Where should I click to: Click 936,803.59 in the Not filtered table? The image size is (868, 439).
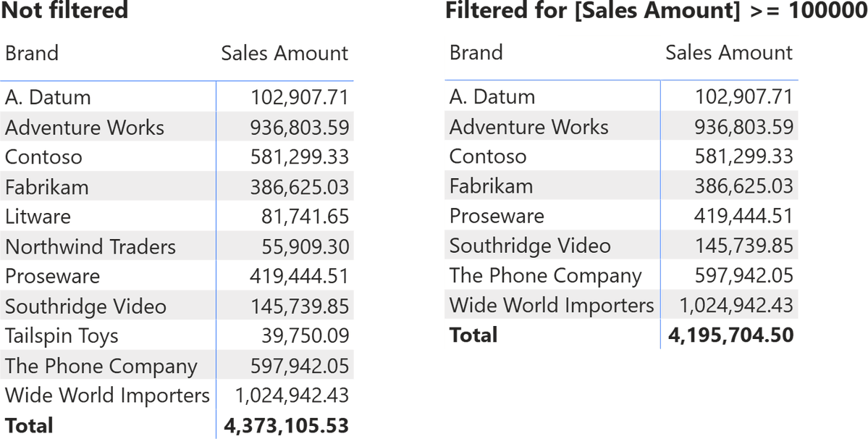300,127
